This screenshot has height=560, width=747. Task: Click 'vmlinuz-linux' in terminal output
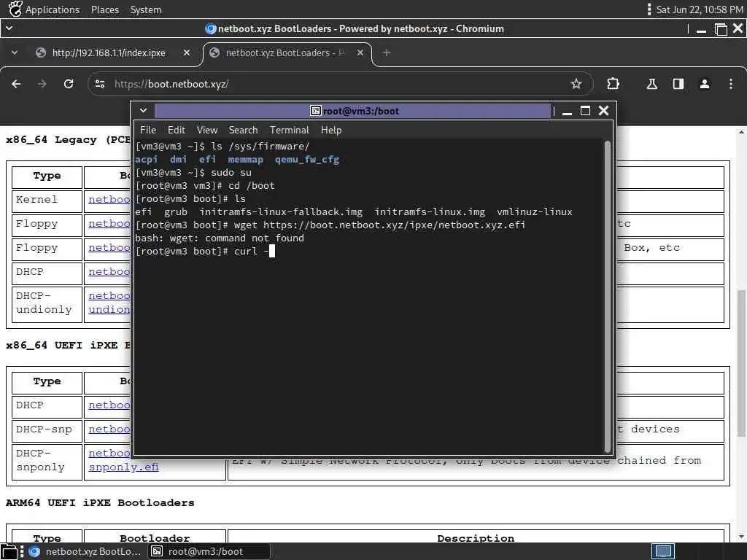(x=535, y=212)
